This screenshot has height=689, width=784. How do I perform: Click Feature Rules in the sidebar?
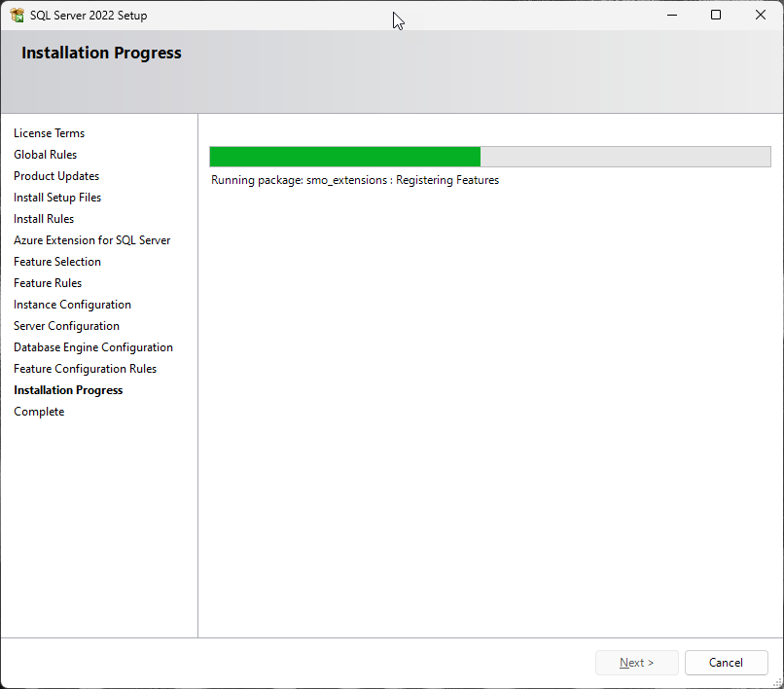point(48,283)
